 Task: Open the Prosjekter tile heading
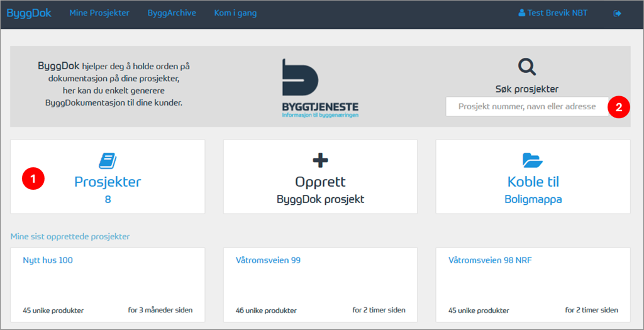[108, 182]
